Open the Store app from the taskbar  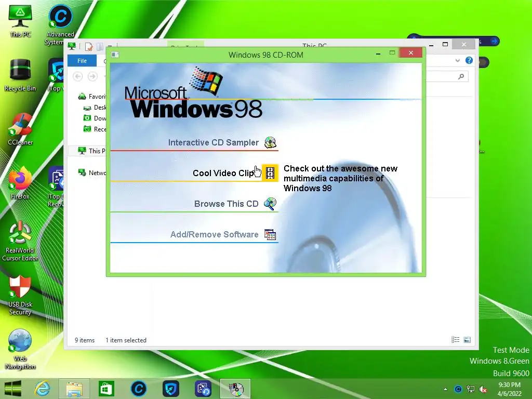106,389
